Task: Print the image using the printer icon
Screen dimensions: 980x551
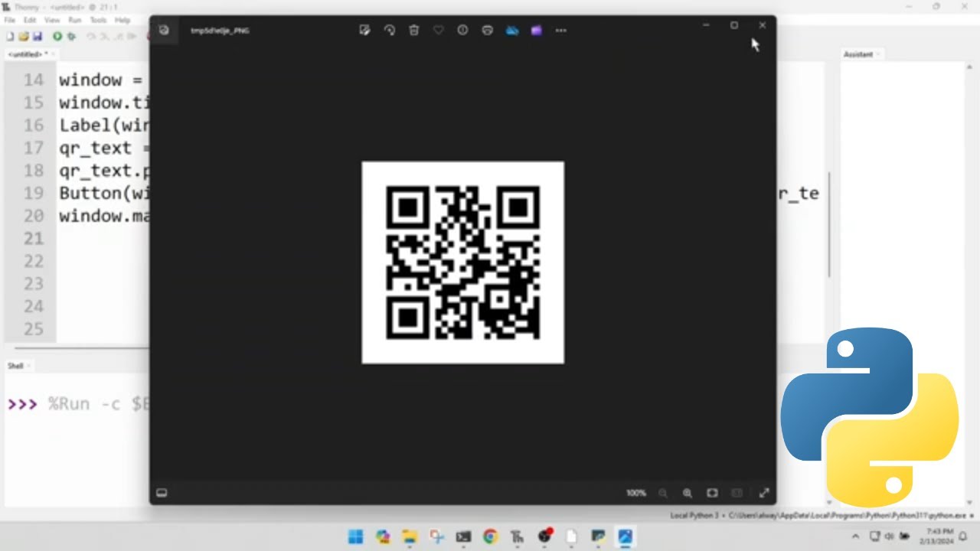Action: [x=487, y=31]
